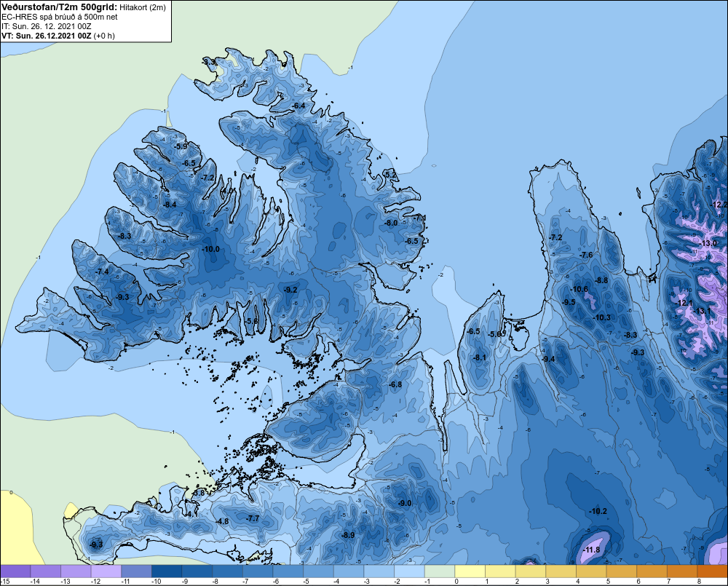
Task: Select the 7 to 8 orange legend swatch
Action: [682, 571]
